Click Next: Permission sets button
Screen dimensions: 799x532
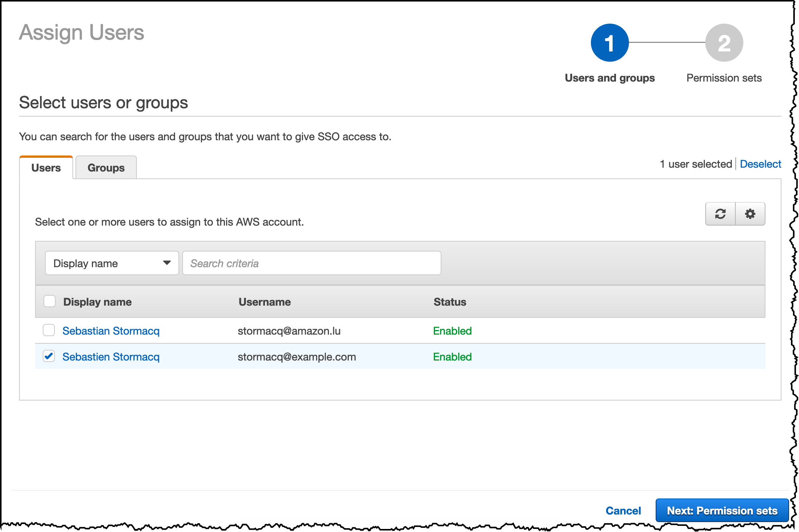pos(722,511)
